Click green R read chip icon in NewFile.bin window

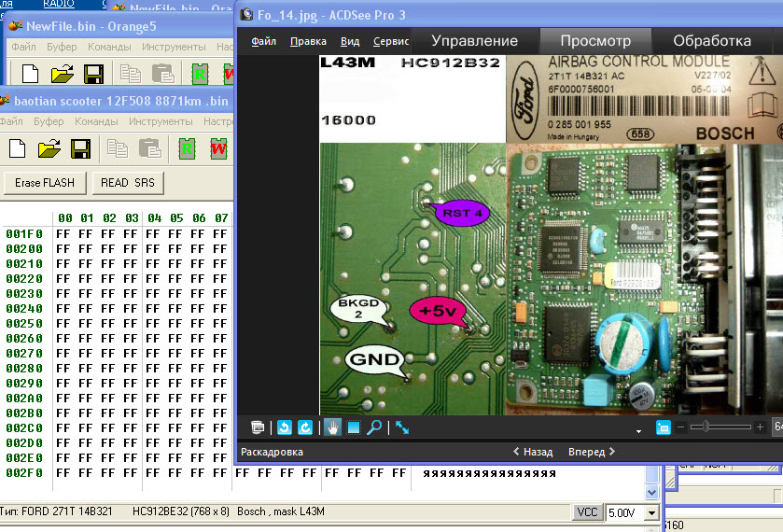pyautogui.click(x=200, y=75)
